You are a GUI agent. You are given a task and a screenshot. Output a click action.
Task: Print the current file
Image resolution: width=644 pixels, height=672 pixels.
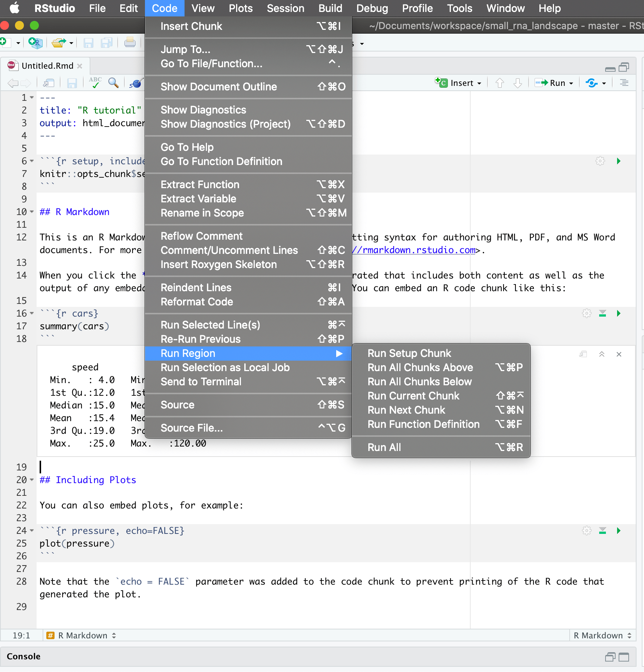(130, 42)
